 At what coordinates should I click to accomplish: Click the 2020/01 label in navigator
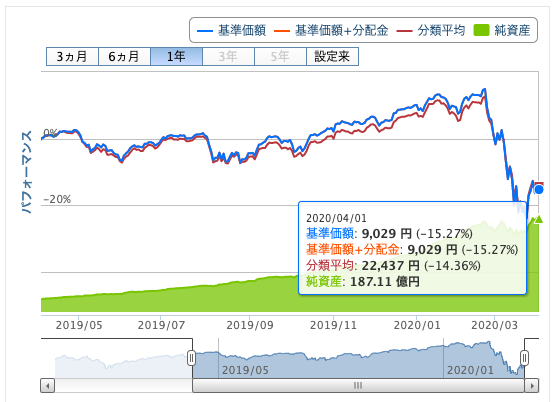click(470, 370)
